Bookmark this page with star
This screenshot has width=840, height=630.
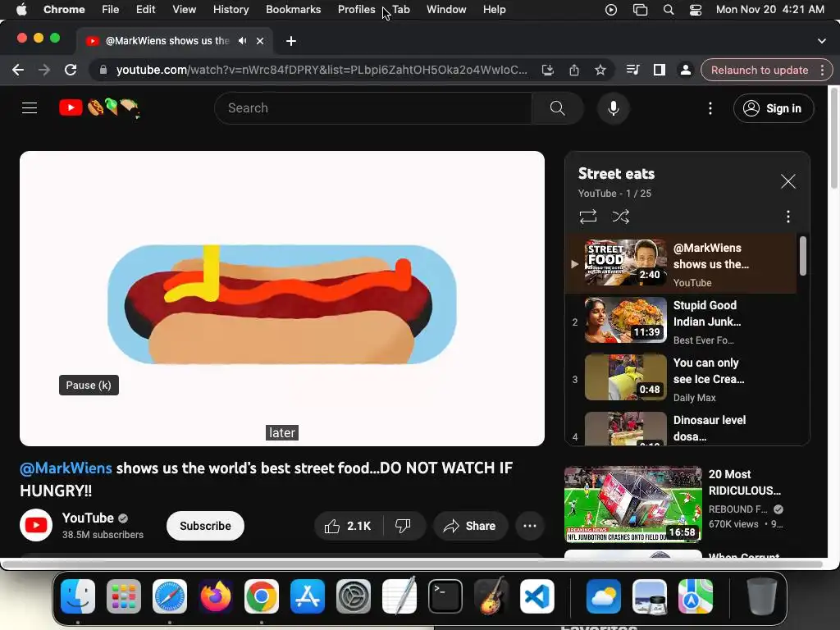[600, 71]
